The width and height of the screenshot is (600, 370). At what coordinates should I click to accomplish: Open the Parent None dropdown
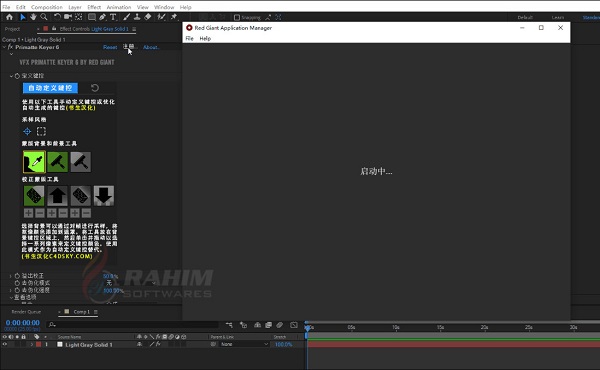pyautogui.click(x=244, y=344)
